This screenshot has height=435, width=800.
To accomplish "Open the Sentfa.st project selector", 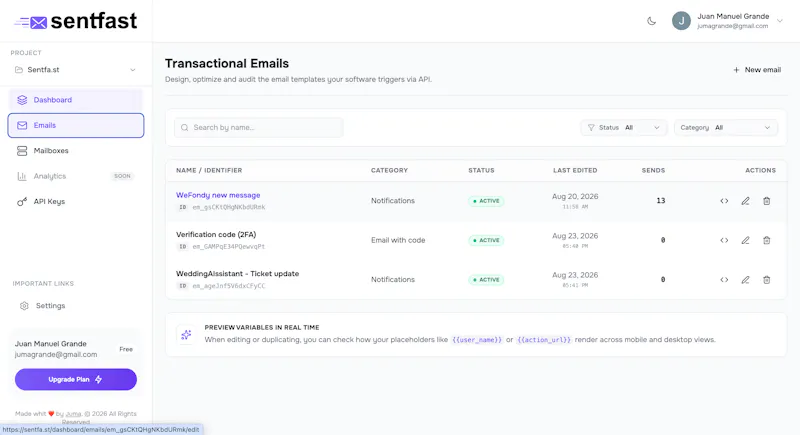I will point(76,69).
